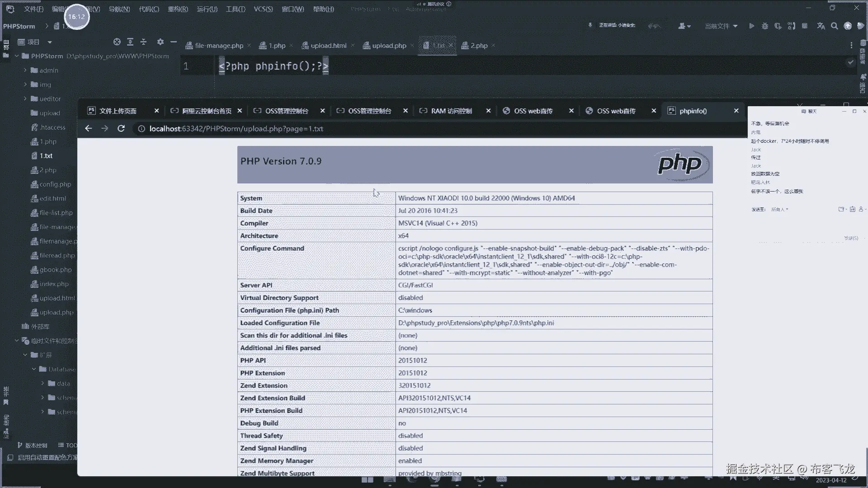Expand the ueditor folder in the tree
Screen dimensions: 868x488
[x=25, y=99]
